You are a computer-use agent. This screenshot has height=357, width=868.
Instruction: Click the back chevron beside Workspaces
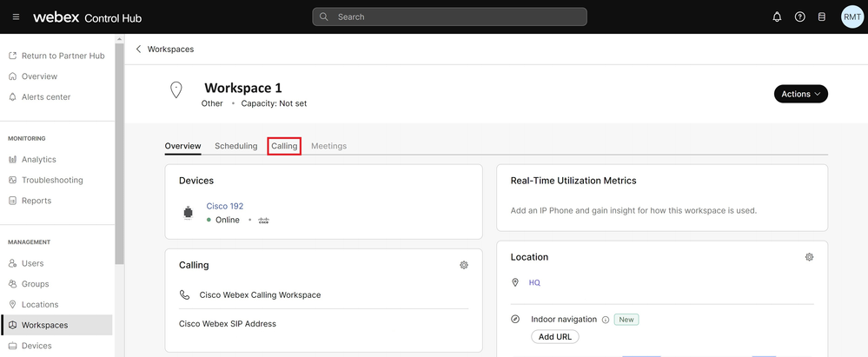(x=138, y=50)
